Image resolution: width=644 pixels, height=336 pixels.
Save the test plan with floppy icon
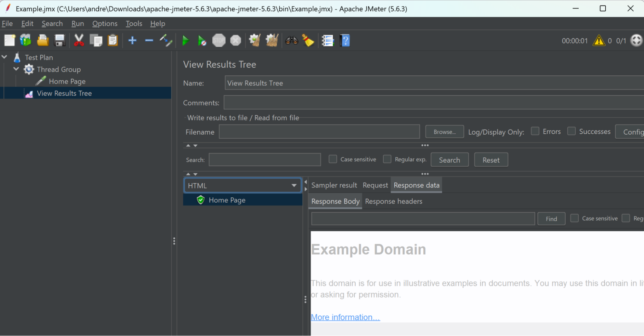[x=60, y=41]
